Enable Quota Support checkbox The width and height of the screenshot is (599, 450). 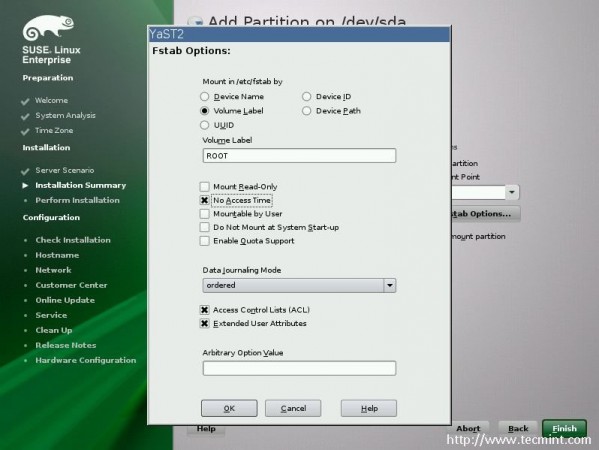205,241
